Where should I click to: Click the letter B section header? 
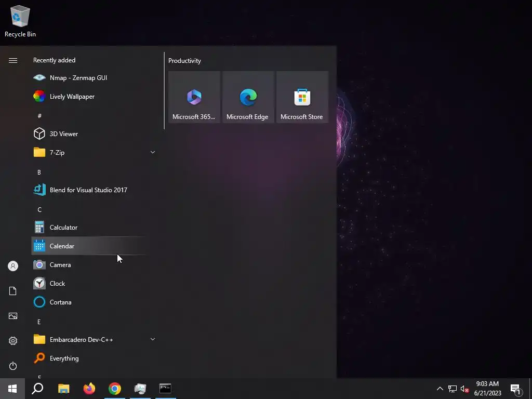coord(39,172)
